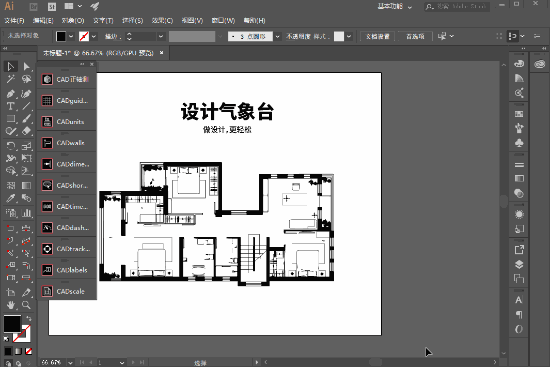Select the Direct Selection tool

tap(26, 66)
